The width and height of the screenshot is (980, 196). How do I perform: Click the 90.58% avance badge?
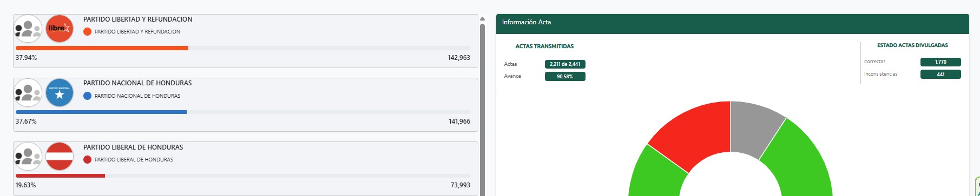pos(565,77)
